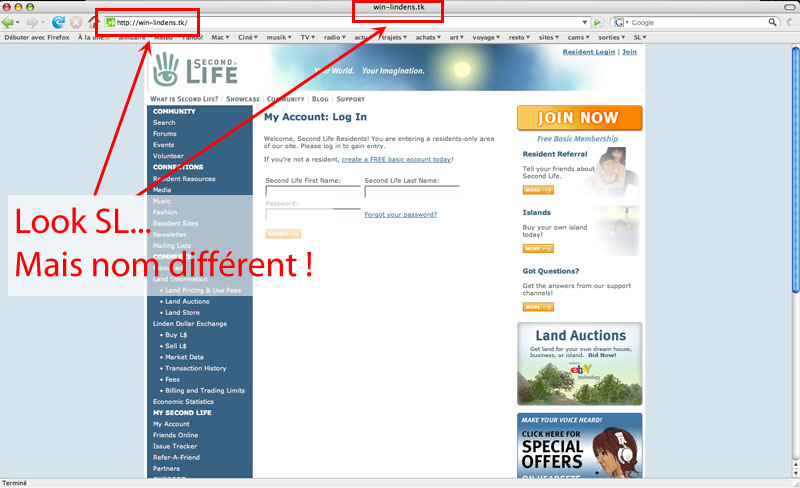Click the green Go arrow beside the address bar
The height and width of the screenshot is (488, 800).
click(597, 22)
